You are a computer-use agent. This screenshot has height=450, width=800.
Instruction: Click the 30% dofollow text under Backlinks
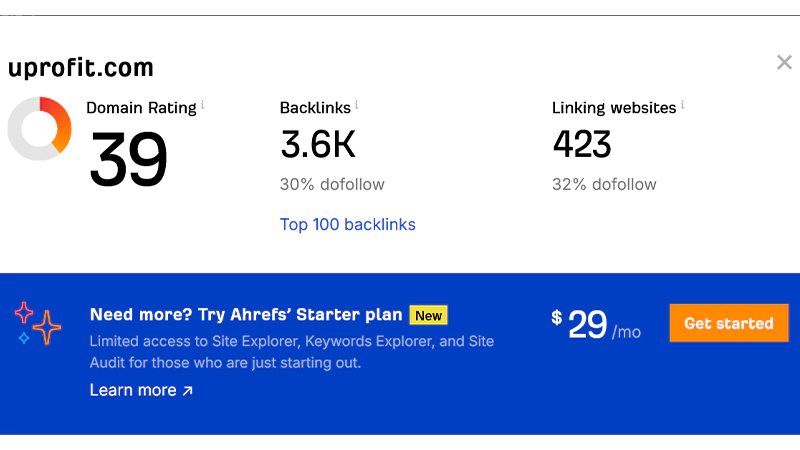tap(332, 184)
